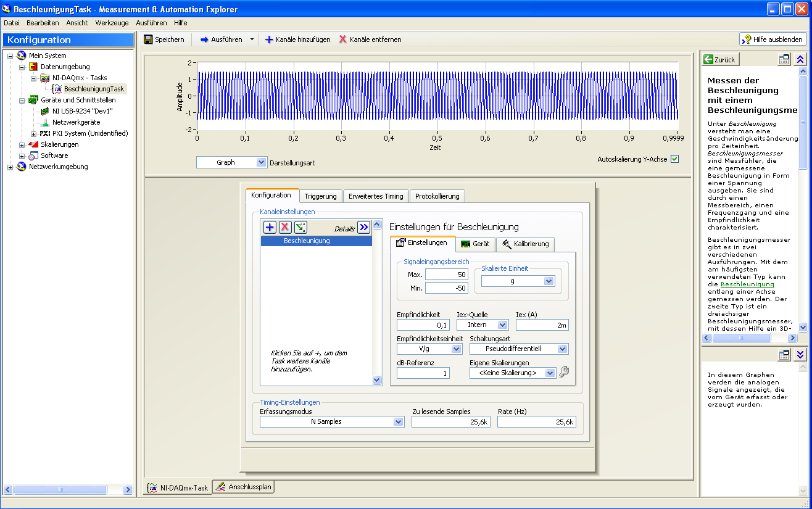The width and height of the screenshot is (812, 509).
Task: Switch to the Erweitertes Timing tab
Action: coord(375,196)
